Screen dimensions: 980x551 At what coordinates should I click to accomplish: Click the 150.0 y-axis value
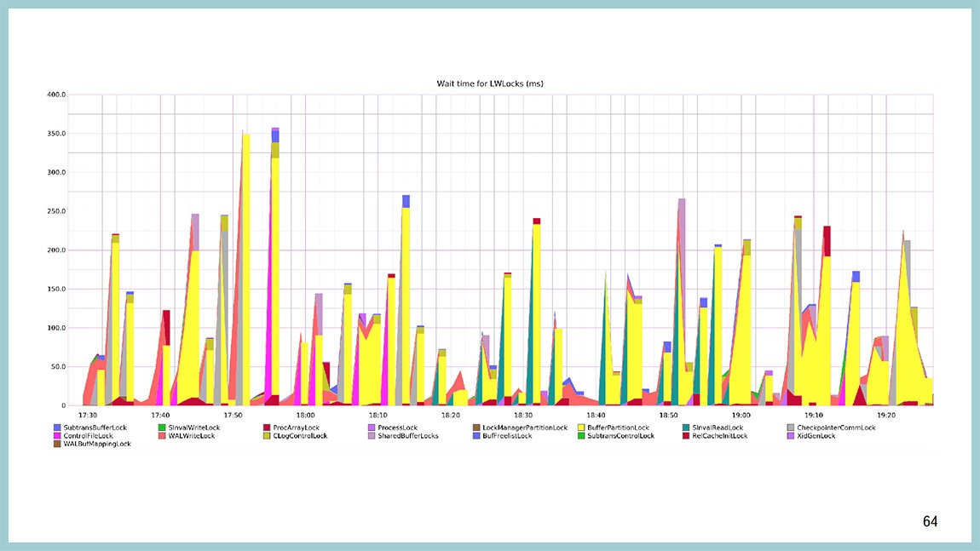point(56,290)
